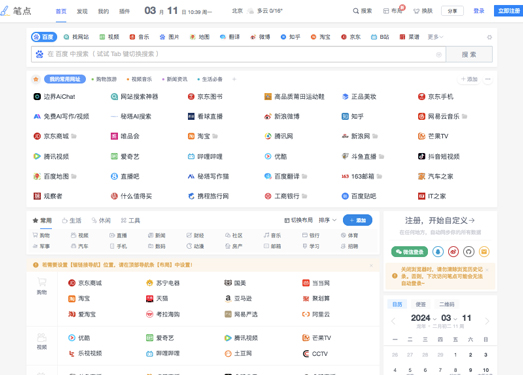This screenshot has width=523, height=375.
Task: Open the 苏宁电器 shopping link
Action: click(x=163, y=283)
